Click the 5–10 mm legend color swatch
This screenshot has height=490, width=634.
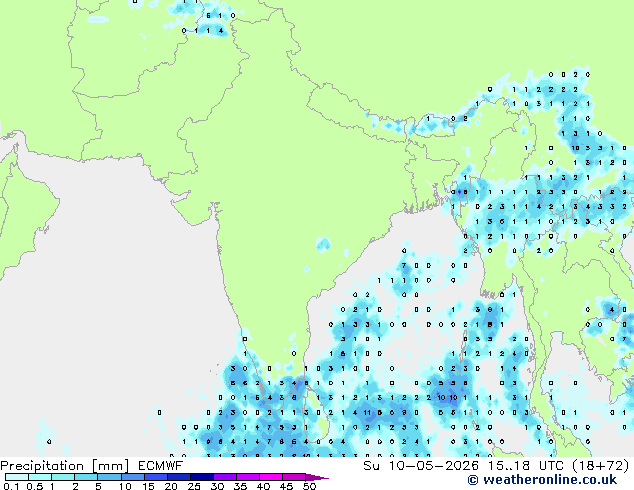coord(110,477)
